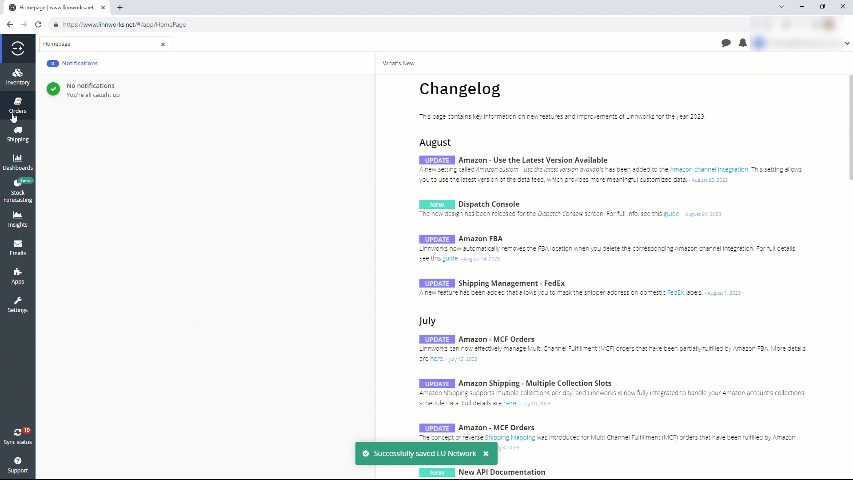This screenshot has width=853, height=480.
Task: Open the Amazon channel integration link
Action: pos(709,170)
